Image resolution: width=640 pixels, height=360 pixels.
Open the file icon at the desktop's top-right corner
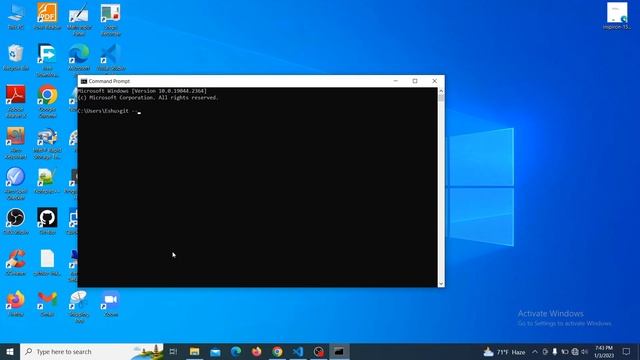pyautogui.click(x=617, y=16)
